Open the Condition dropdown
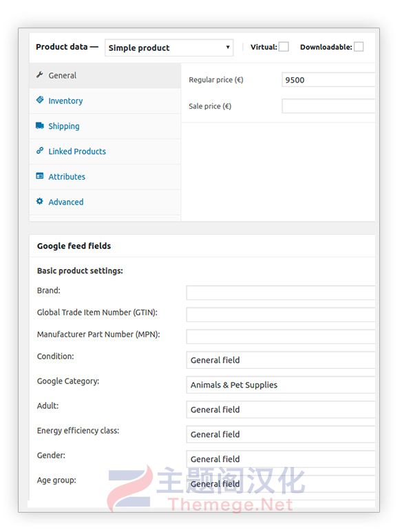The width and height of the screenshot is (413, 532). [x=281, y=360]
